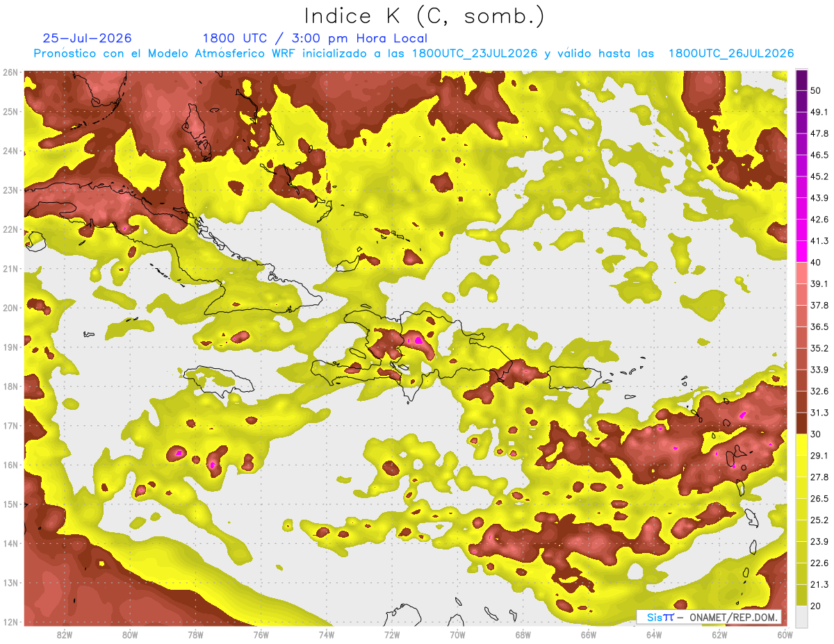Click the "SisTT – ONAMET/REP.DOM." credit box

(x=709, y=617)
